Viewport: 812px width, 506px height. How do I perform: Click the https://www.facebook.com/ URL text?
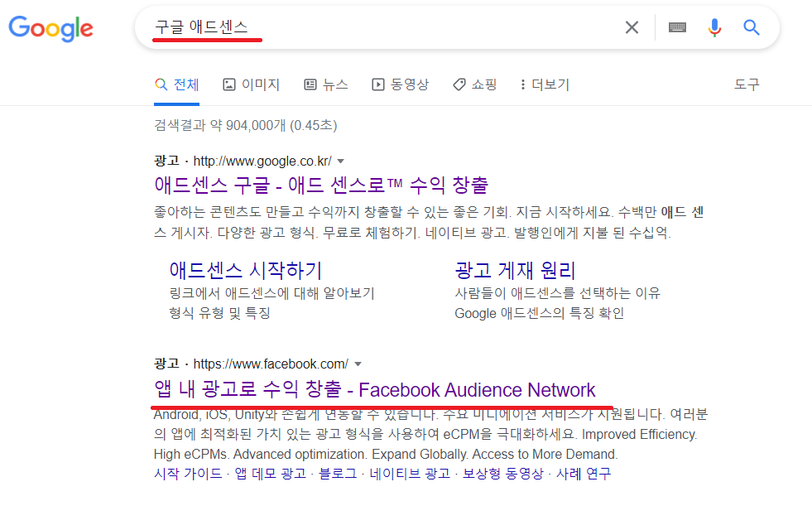click(271, 364)
